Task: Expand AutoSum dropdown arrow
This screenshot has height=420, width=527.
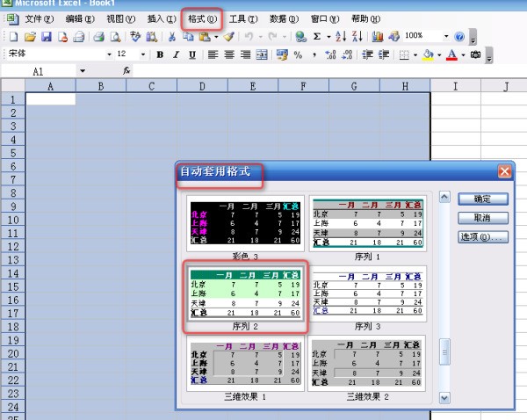Action: (328, 37)
